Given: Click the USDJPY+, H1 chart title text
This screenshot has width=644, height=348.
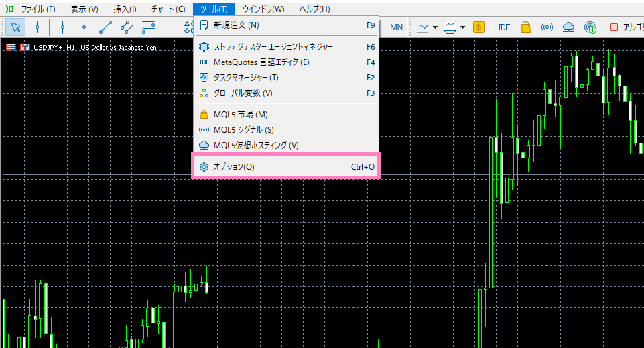Looking at the screenshot, I should pyautogui.click(x=95, y=47).
